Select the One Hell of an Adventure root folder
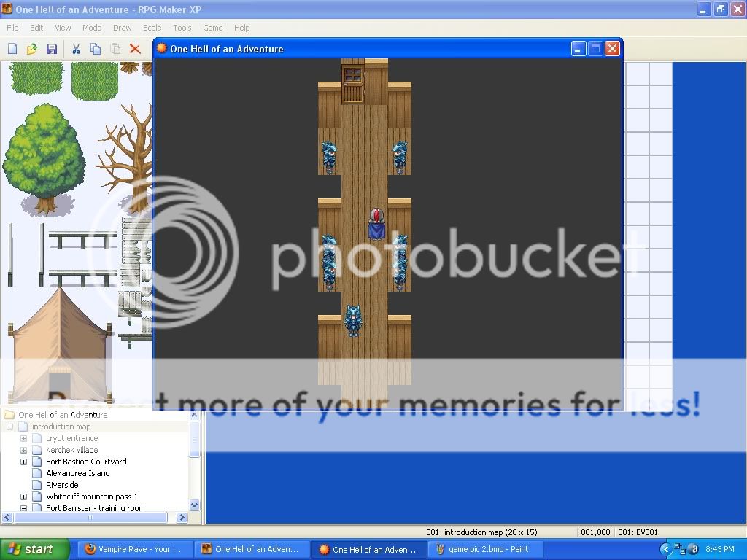The height and width of the screenshot is (560, 747). pyautogui.click(x=63, y=415)
